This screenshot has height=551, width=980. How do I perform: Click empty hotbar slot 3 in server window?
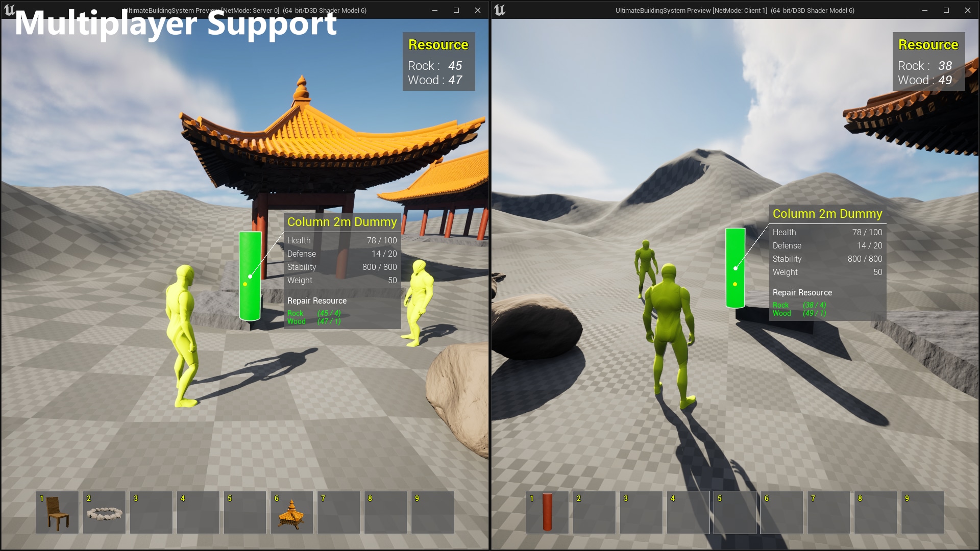pos(151,512)
